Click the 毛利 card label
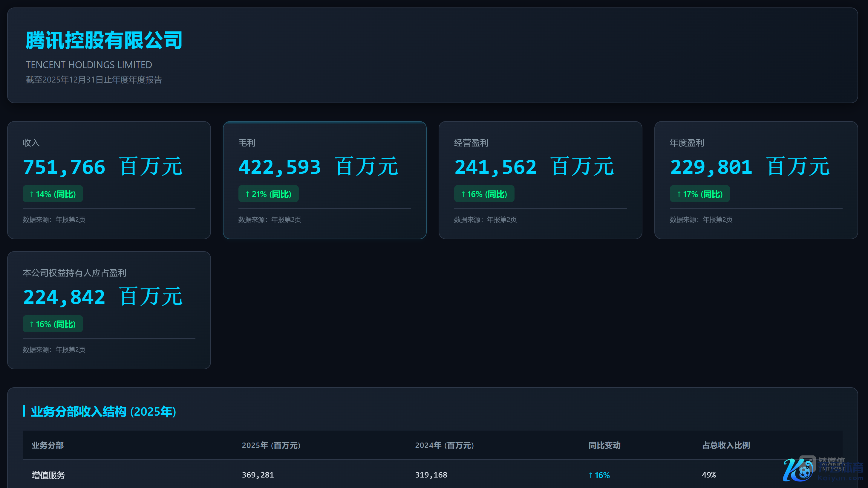This screenshot has width=868, height=488. (247, 143)
